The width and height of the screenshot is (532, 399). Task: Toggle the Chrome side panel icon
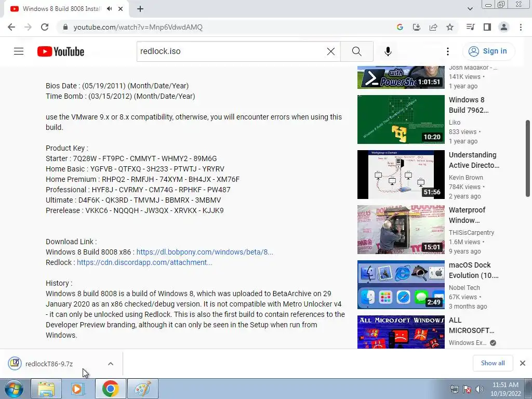487,27
